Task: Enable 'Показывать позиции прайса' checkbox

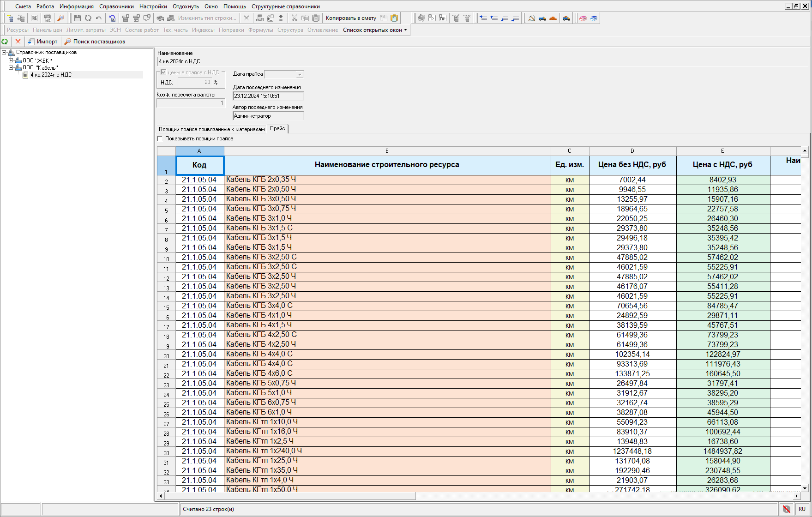Action: click(160, 138)
